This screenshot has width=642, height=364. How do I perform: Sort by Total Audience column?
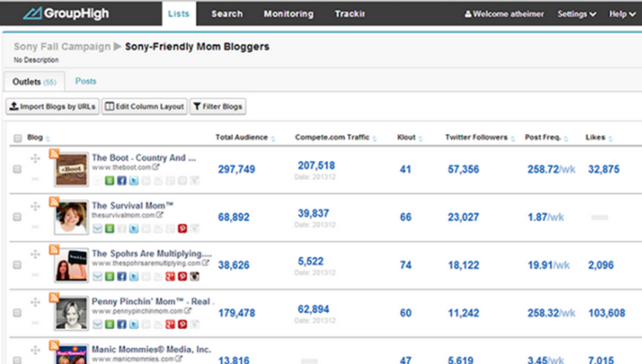tap(245, 138)
